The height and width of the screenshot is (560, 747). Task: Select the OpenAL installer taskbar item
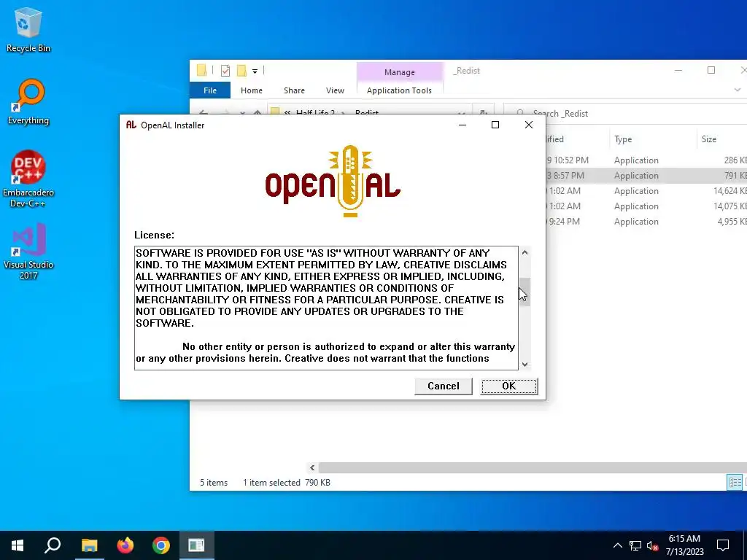[196, 545]
